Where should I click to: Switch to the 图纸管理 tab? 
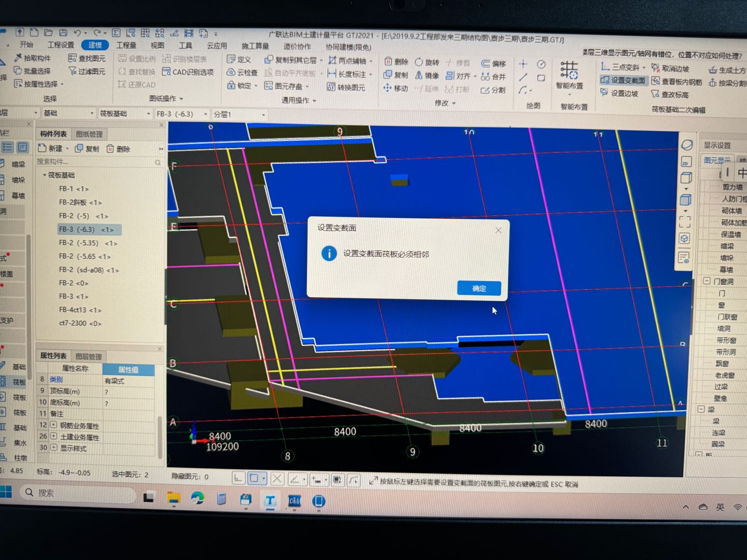(89, 134)
